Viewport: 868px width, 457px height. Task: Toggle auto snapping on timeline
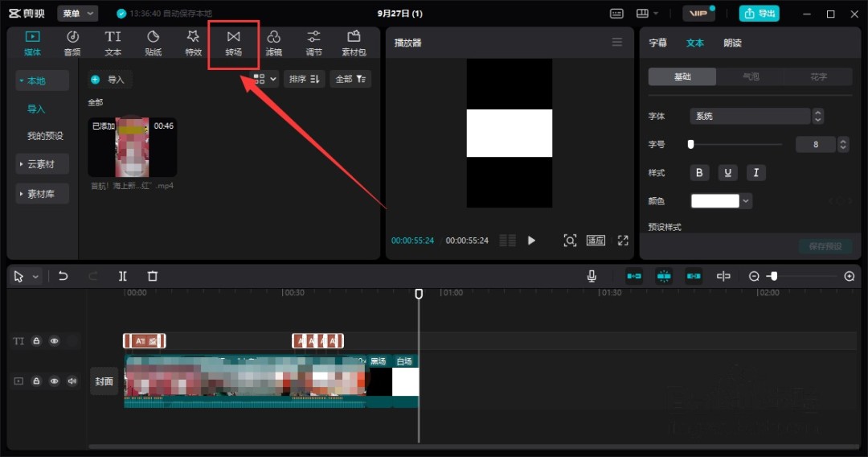coord(664,276)
